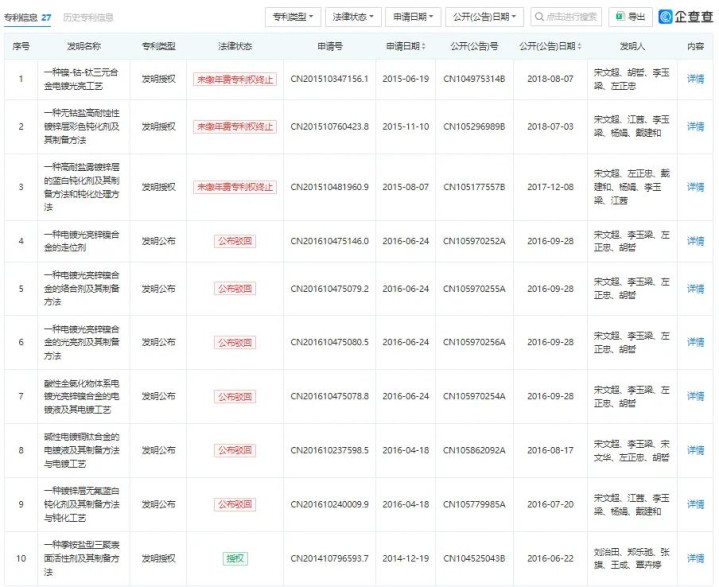Screen dimensions: 719x587
Task: Click the 公开(公告)号 column header
Action: pos(474,46)
